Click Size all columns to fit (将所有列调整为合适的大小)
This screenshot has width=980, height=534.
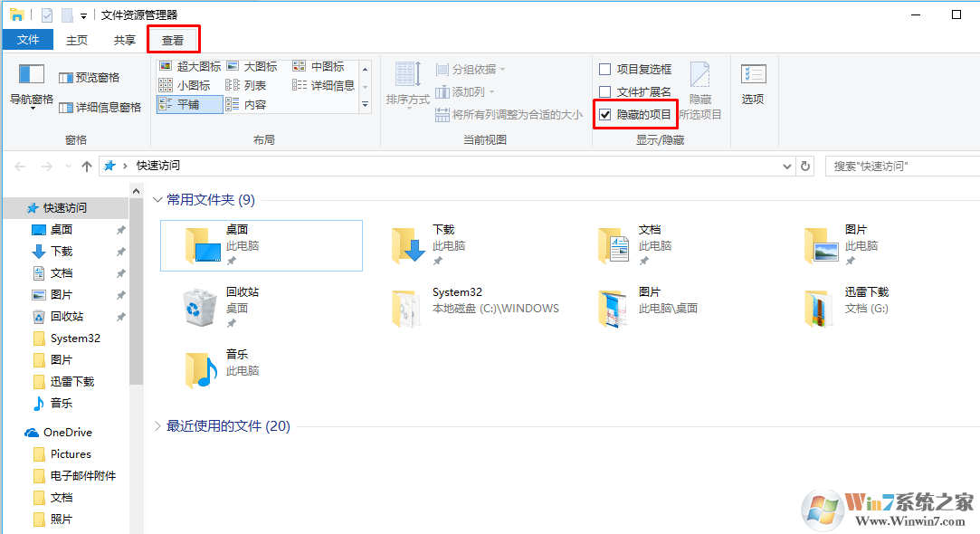(509, 114)
